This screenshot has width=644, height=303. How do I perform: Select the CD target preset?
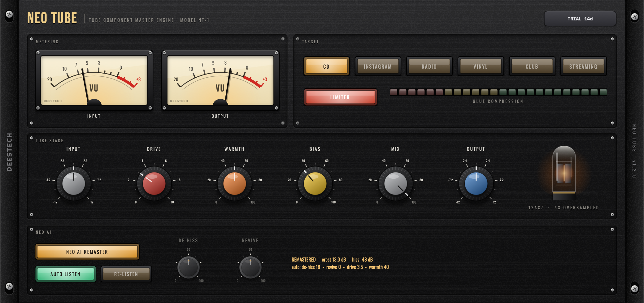pos(327,66)
